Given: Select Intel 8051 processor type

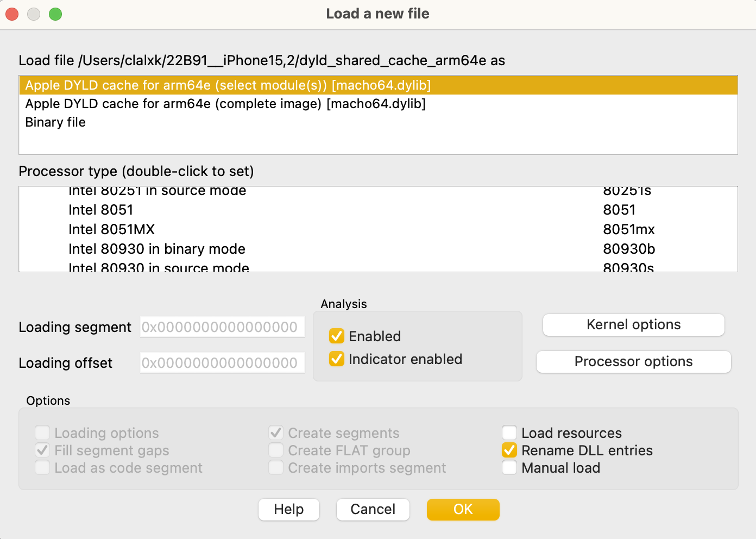Looking at the screenshot, I should tap(101, 210).
